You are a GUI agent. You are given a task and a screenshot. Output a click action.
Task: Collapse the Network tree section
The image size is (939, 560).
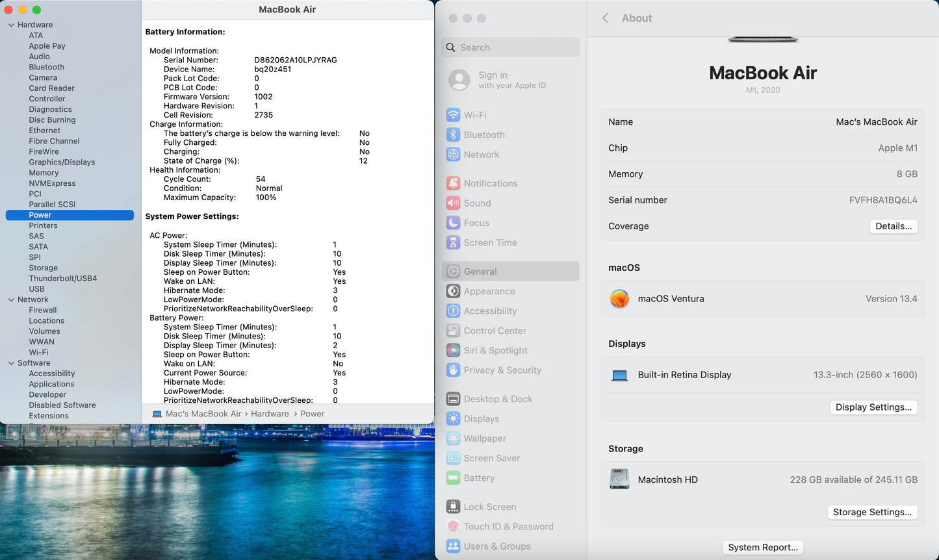pyautogui.click(x=11, y=299)
